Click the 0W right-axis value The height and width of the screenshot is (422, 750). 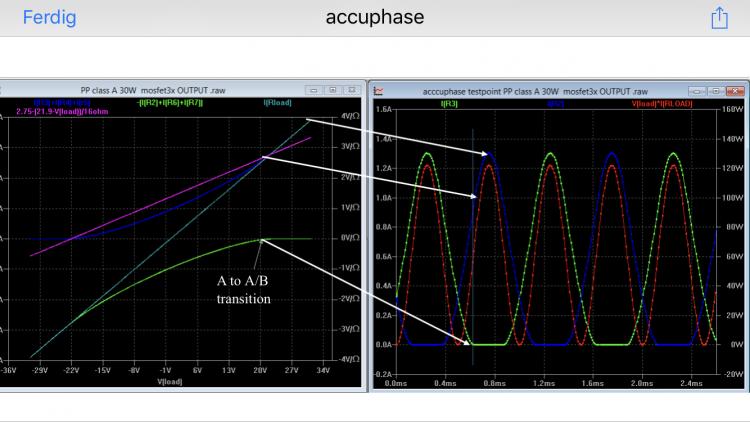tap(736, 344)
